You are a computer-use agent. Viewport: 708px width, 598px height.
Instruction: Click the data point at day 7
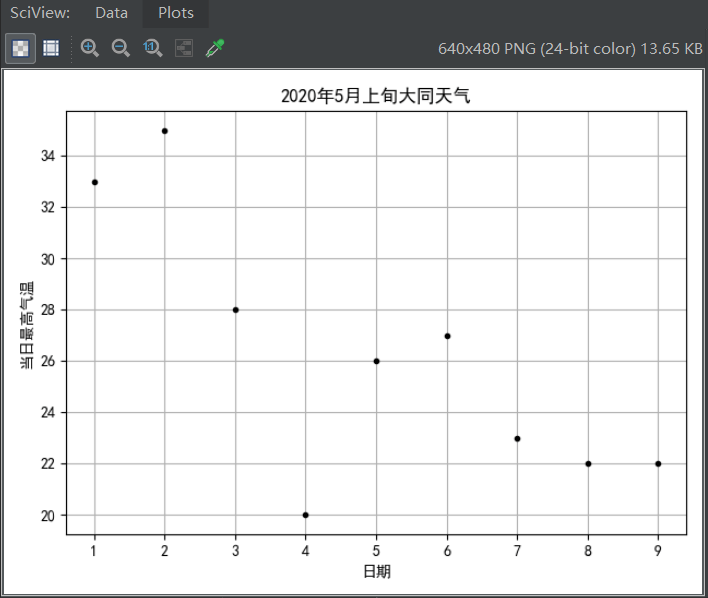517,439
